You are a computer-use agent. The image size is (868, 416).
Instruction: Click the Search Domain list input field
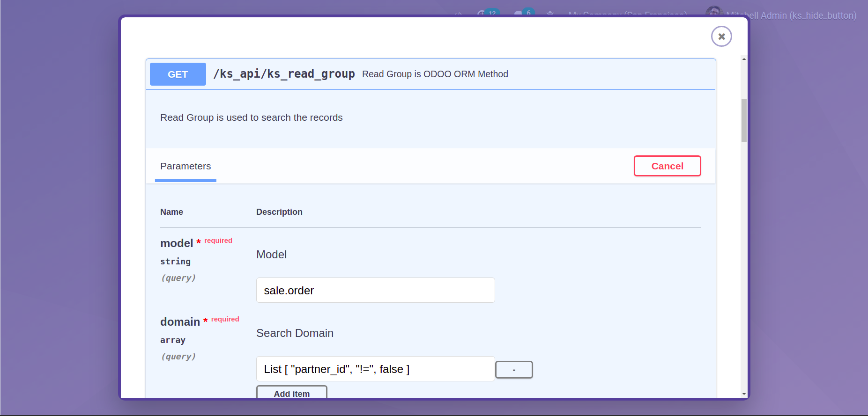point(376,369)
